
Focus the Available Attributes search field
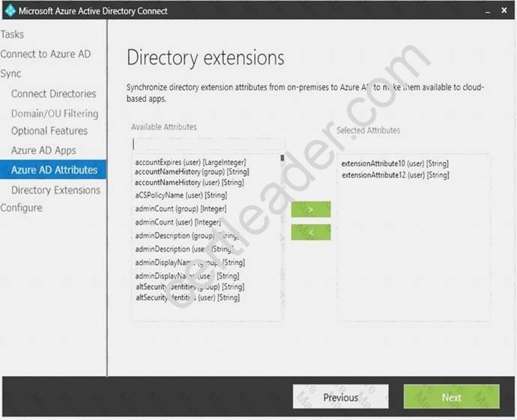208,144
